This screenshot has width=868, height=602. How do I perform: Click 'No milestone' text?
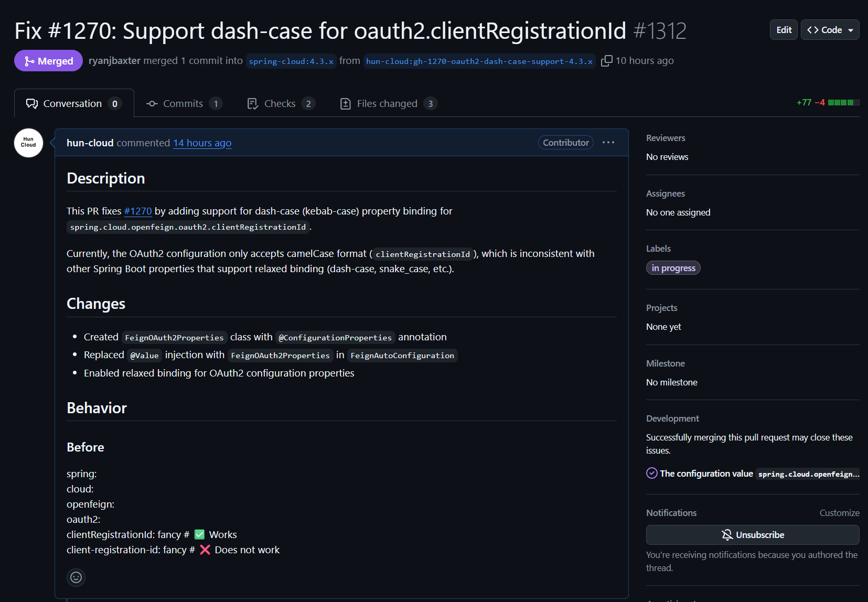click(x=672, y=382)
